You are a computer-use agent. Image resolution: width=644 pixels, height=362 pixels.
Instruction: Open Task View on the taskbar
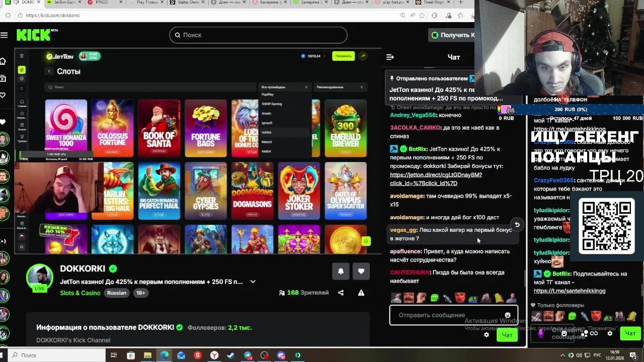(114, 355)
